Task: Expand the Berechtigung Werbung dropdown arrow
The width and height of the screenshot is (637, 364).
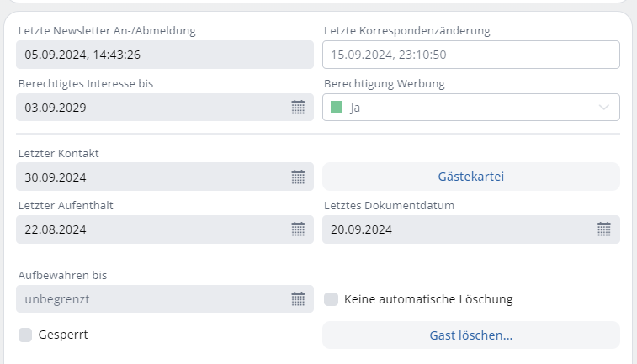Action: click(604, 108)
